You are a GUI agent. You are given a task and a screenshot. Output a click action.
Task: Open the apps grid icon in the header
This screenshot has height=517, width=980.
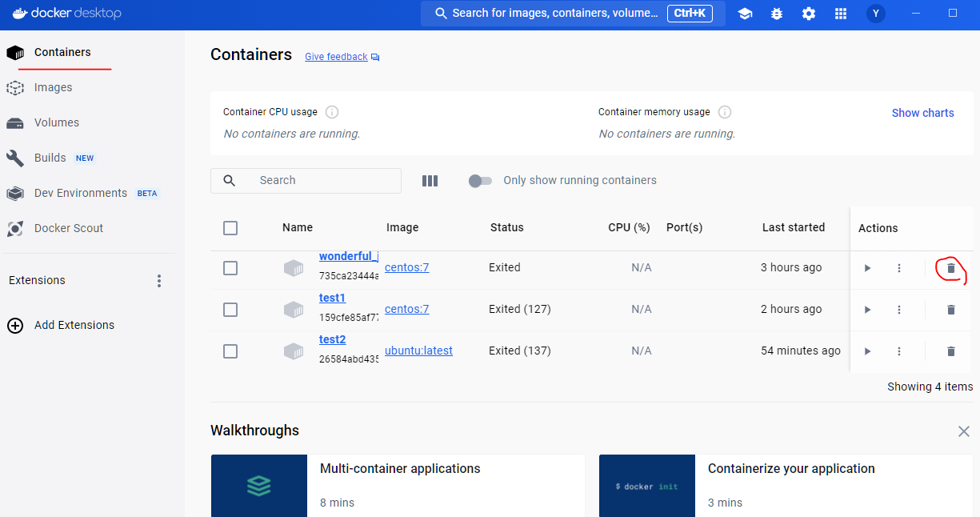click(840, 14)
